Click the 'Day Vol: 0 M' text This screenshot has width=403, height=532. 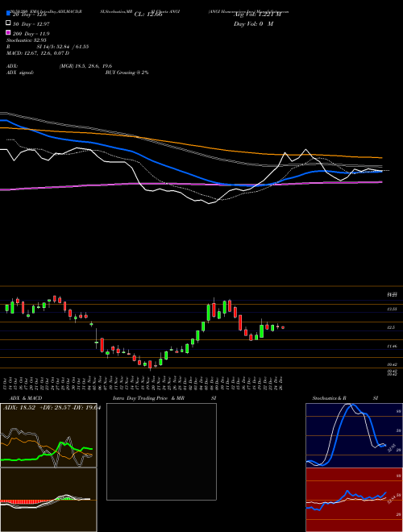click(x=253, y=23)
